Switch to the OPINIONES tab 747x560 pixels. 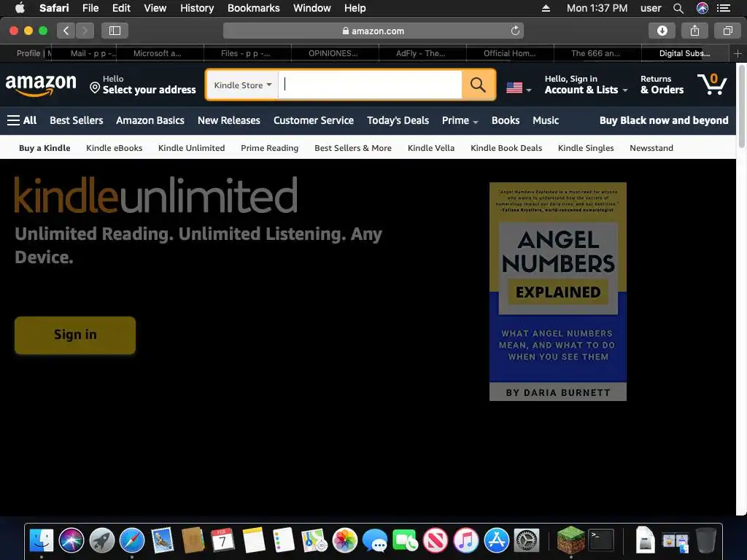coord(335,53)
